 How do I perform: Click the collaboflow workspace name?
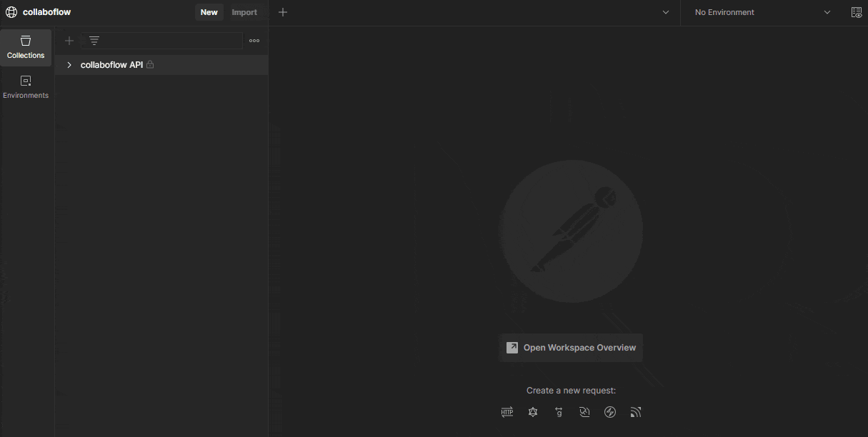click(x=46, y=12)
